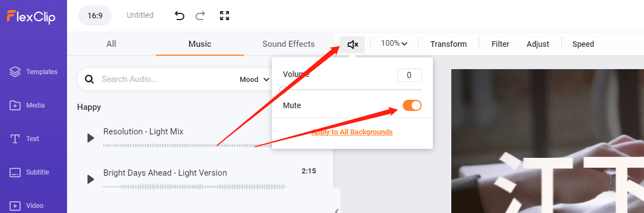644x213 pixels.
Task: Click the undo arrow icon
Action: pos(179,16)
